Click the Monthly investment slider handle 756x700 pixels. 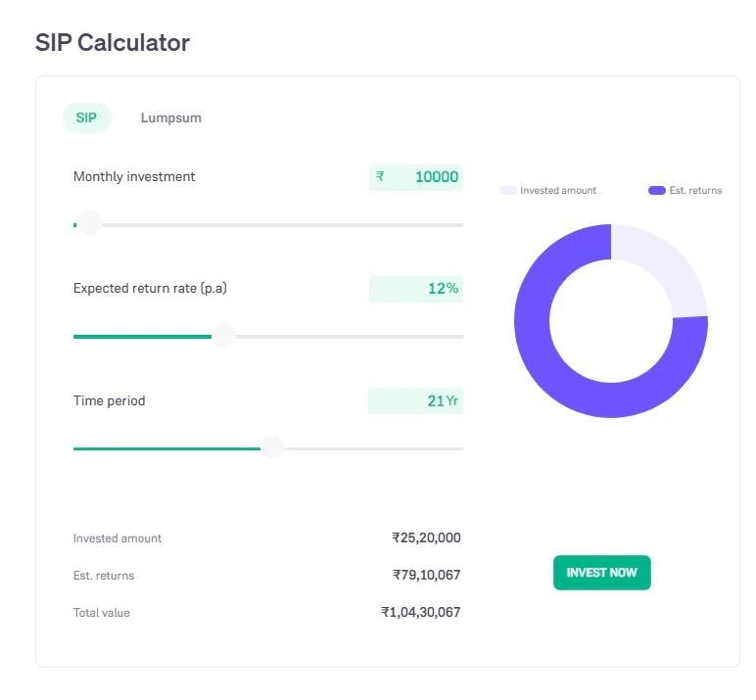90,224
